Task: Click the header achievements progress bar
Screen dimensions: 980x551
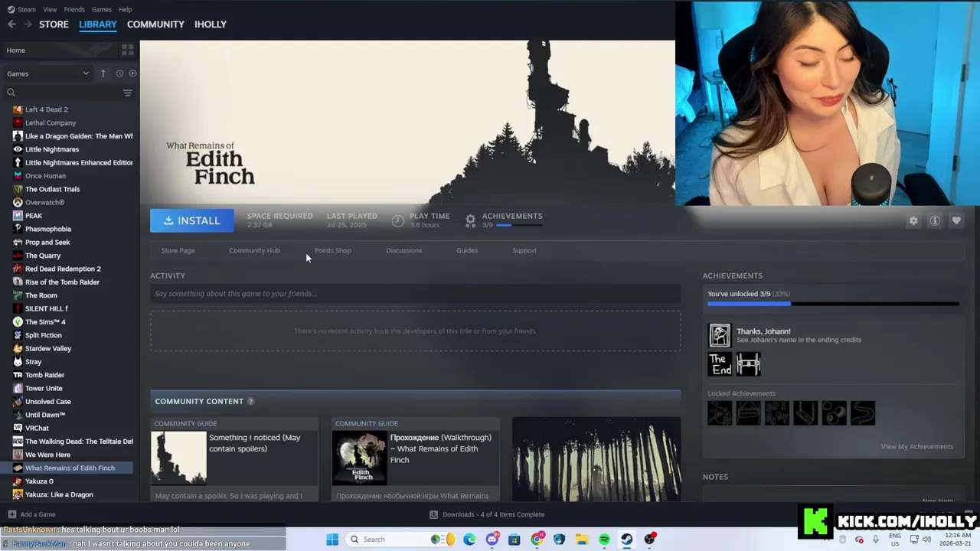Action: click(x=519, y=226)
